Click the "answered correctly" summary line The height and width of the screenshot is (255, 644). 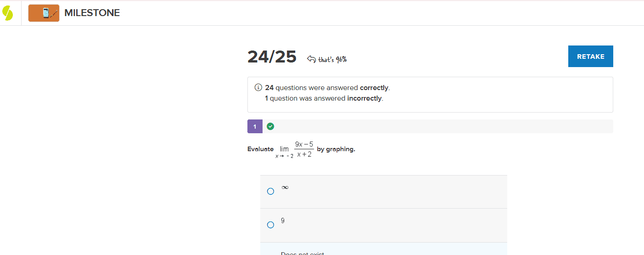point(327,88)
